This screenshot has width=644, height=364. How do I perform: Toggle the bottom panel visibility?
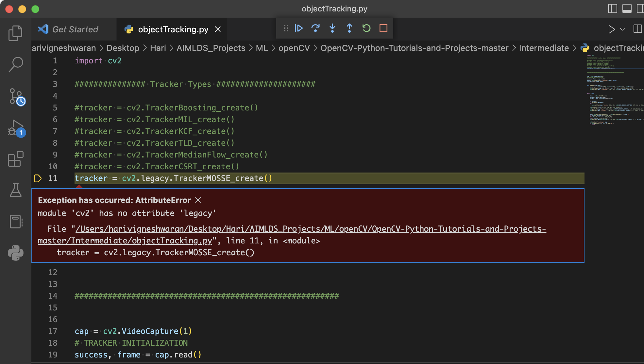(627, 9)
